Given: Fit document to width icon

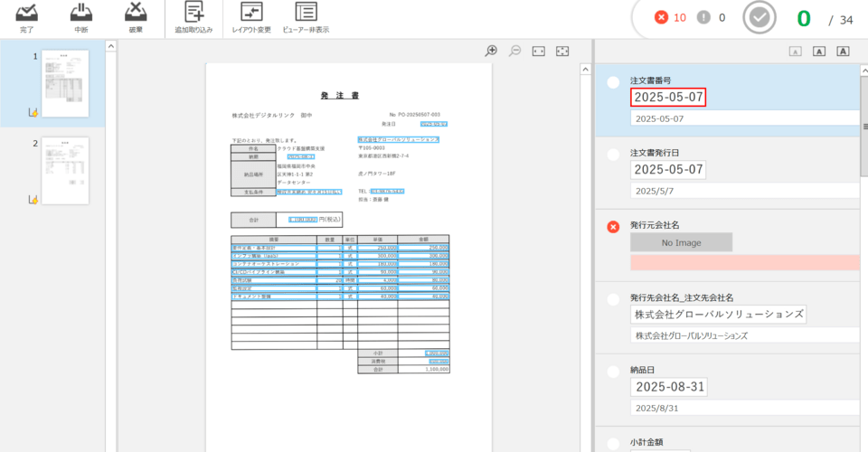Looking at the screenshot, I should (539, 51).
